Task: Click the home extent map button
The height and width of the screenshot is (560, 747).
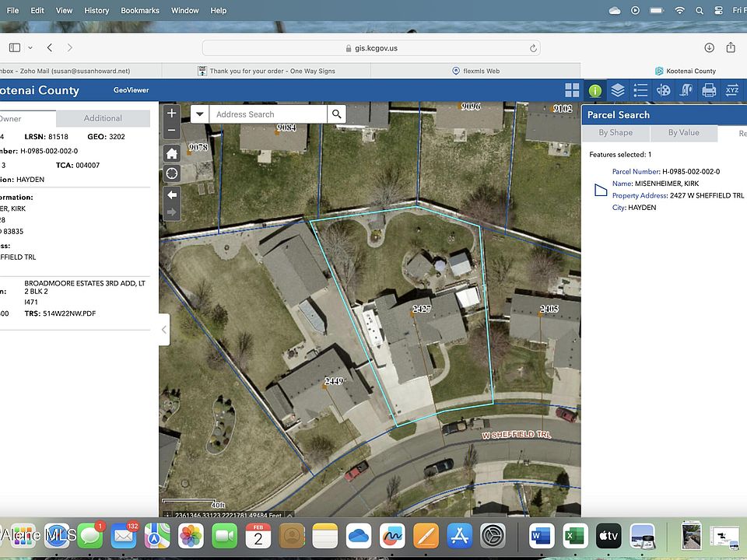Action: pos(172,153)
